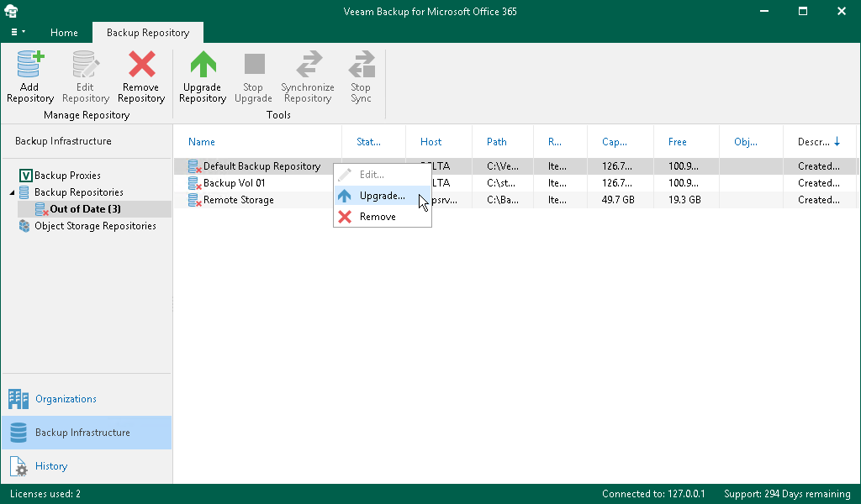Click the Organizations buildings icon

pyautogui.click(x=18, y=399)
